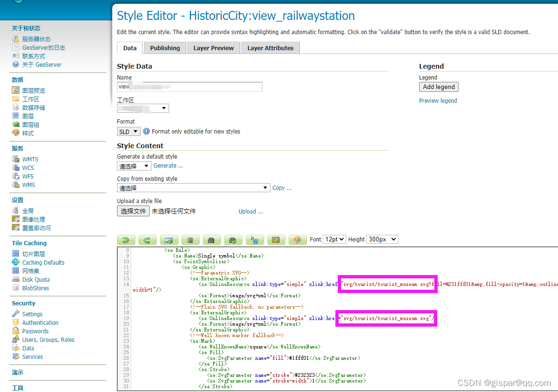Click the 数据存储 database icon
This screenshot has height=392, width=558.
[x=16, y=107]
